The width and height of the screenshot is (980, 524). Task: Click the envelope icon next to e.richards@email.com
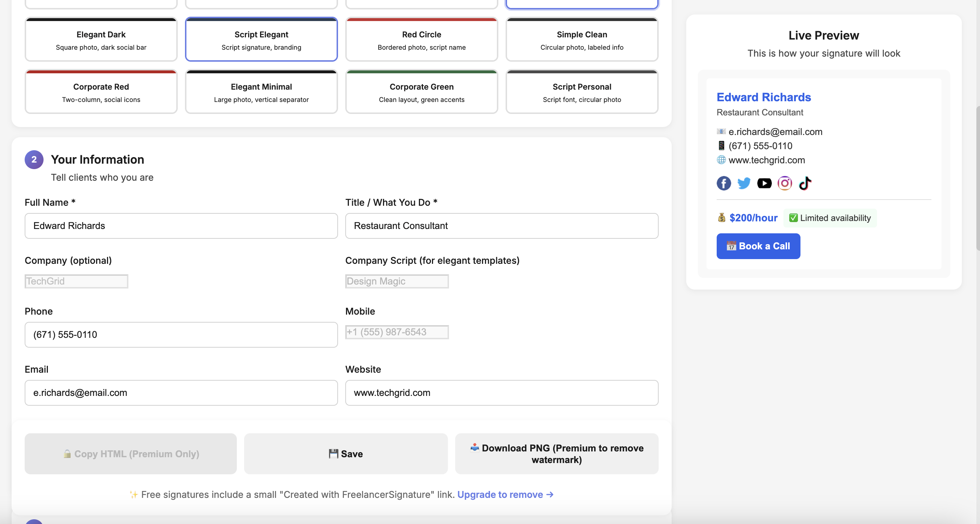click(x=721, y=131)
